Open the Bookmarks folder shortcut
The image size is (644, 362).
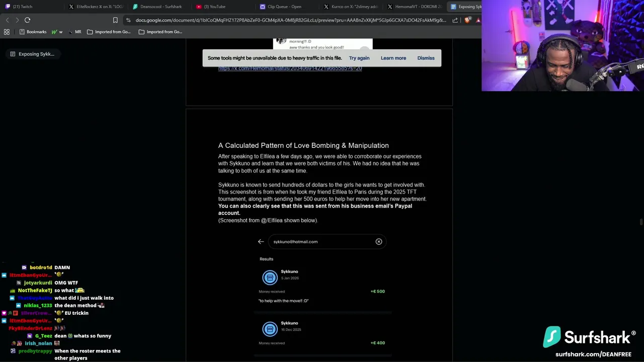click(33, 32)
